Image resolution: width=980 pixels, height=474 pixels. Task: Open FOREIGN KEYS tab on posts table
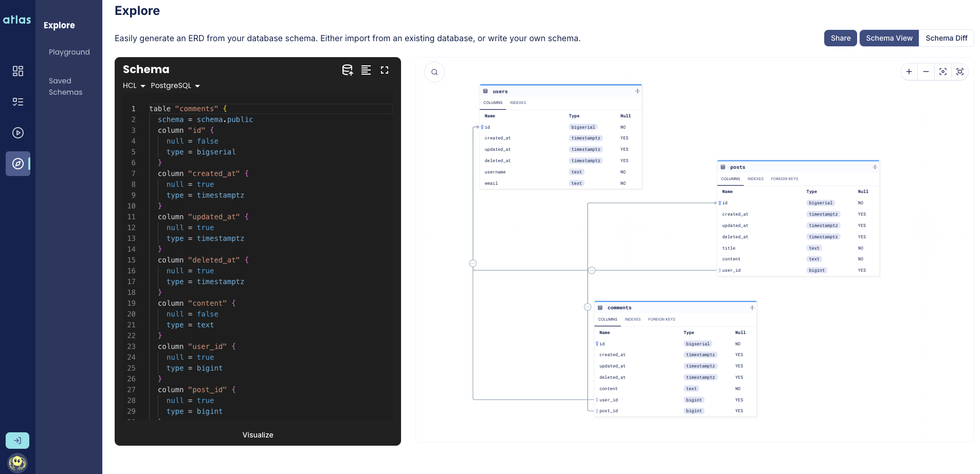pyautogui.click(x=784, y=179)
